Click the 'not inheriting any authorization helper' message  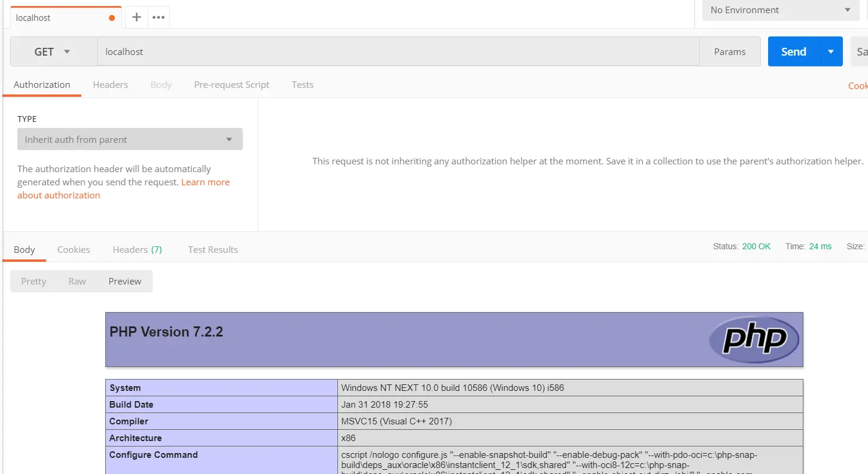pyautogui.click(x=588, y=161)
